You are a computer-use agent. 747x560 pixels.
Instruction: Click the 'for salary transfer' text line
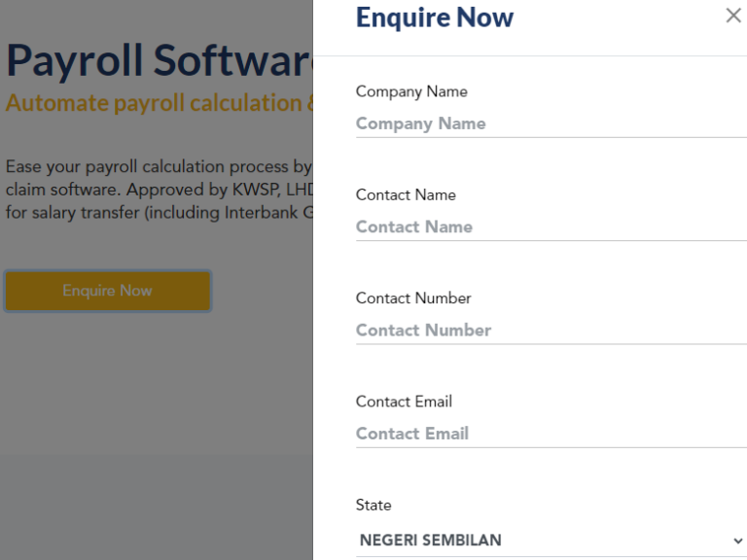(x=160, y=212)
